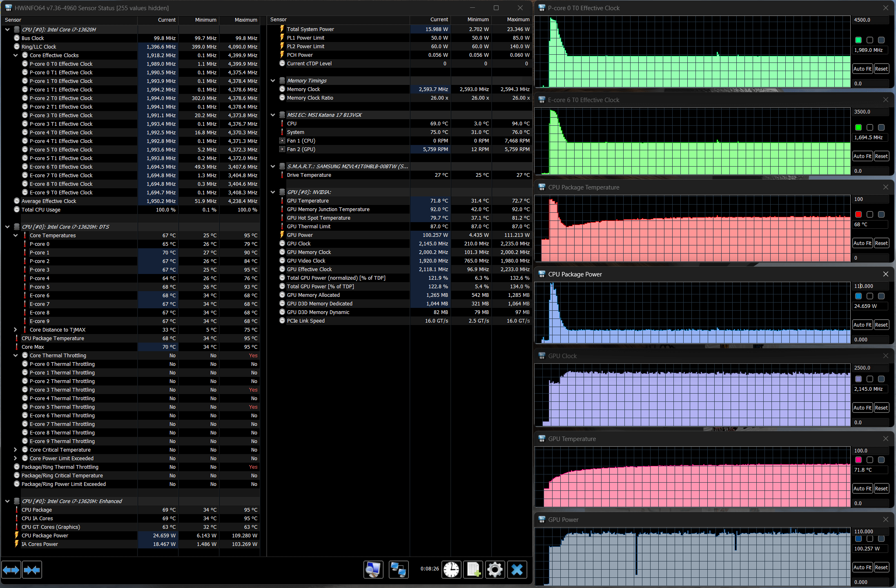The width and height of the screenshot is (896, 588).
Task: Click the Current column header in right panel
Action: [439, 20]
